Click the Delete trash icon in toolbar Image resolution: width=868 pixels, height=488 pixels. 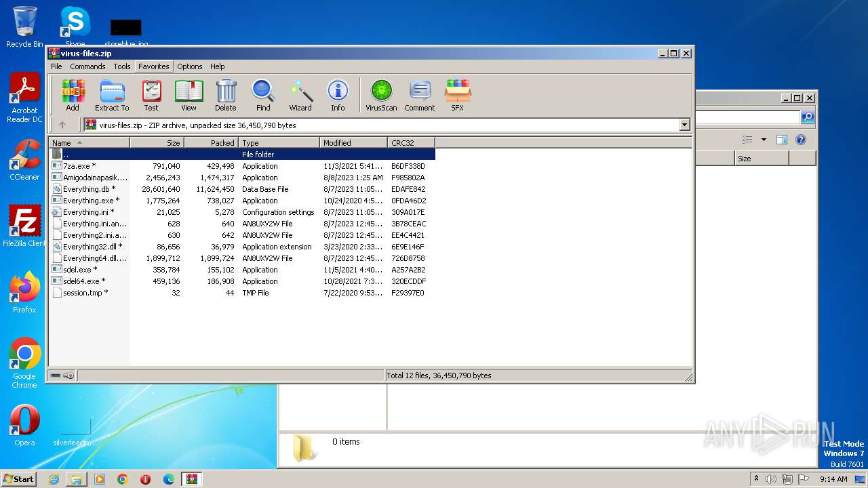[226, 96]
